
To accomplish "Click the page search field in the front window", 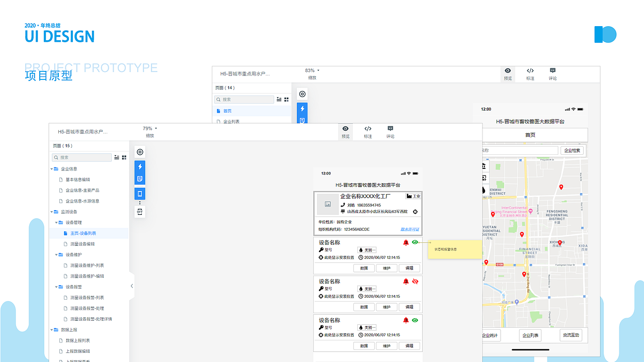I will (82, 157).
